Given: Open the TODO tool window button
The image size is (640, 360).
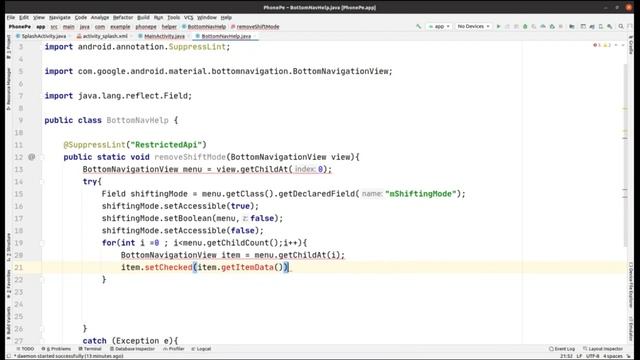Looking at the screenshot, I should [26, 349].
